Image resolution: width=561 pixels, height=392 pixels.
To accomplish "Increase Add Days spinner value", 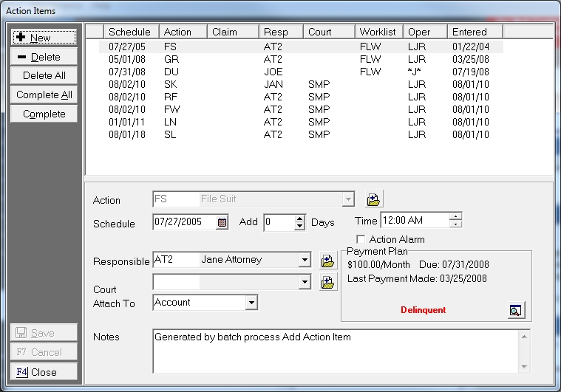I will [299, 219].
